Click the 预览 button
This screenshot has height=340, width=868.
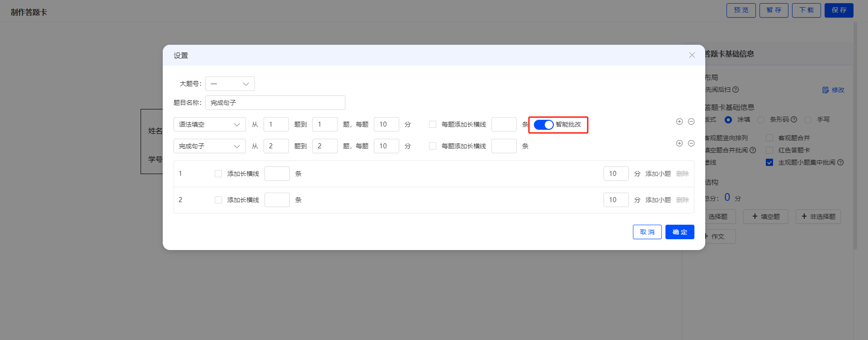coord(741,10)
